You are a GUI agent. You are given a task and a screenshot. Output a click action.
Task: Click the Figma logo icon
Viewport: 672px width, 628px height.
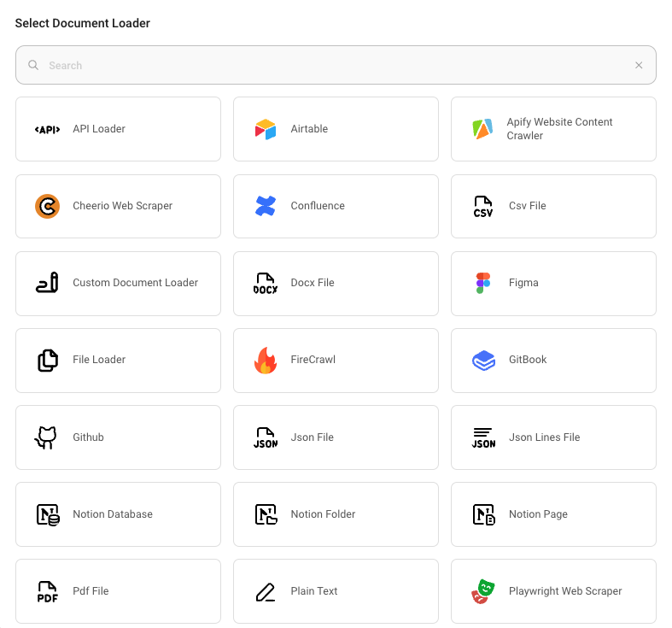tap(483, 283)
